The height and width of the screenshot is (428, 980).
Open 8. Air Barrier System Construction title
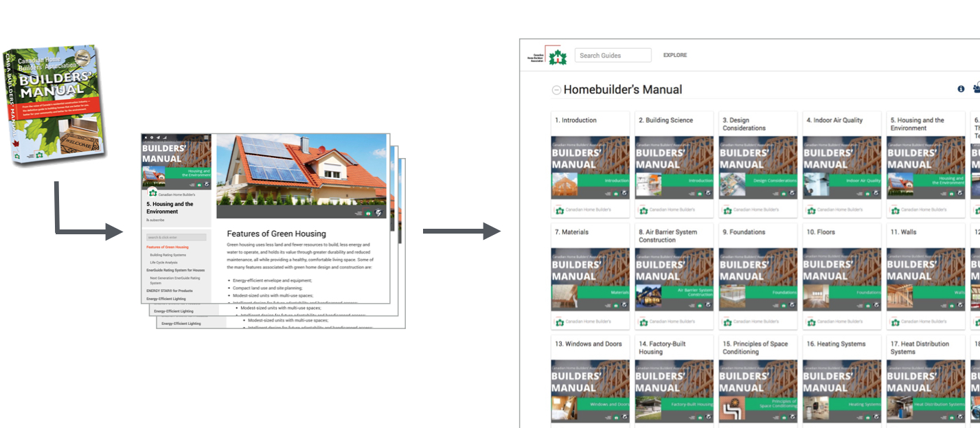[x=668, y=236]
